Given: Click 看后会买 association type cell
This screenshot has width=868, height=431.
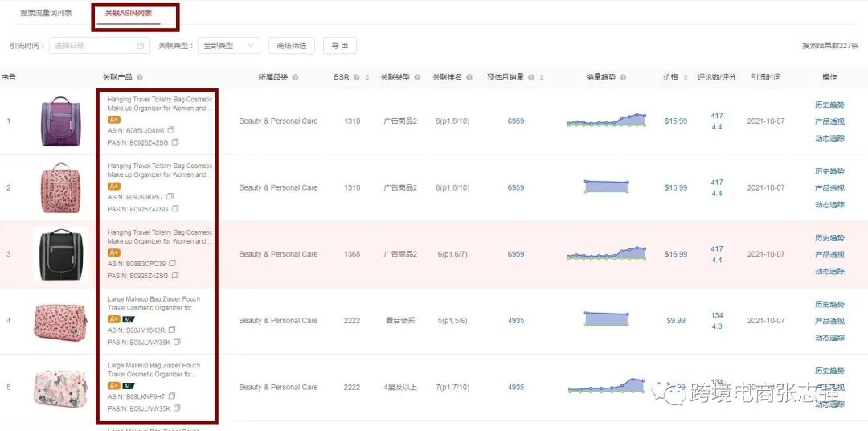Looking at the screenshot, I should 400,321.
